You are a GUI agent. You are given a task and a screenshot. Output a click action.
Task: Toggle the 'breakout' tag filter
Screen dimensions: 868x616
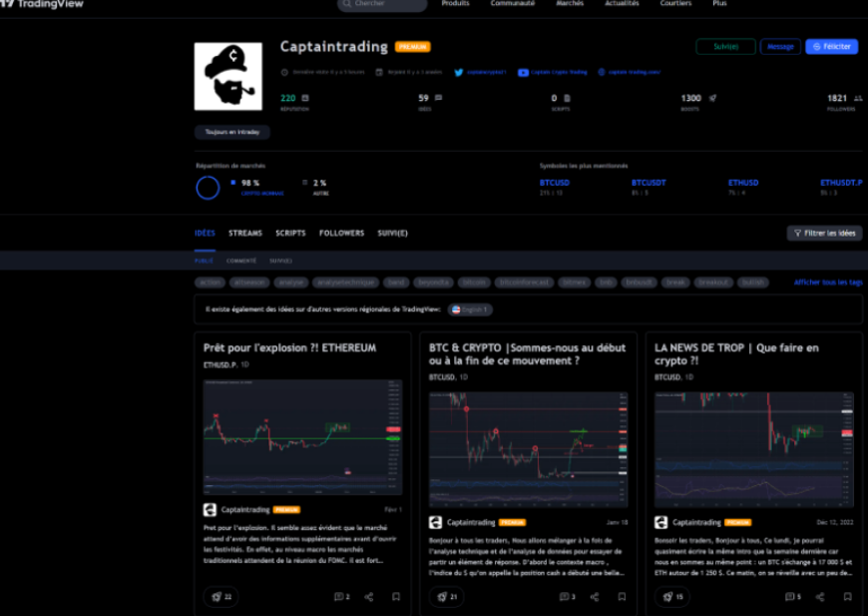click(714, 283)
